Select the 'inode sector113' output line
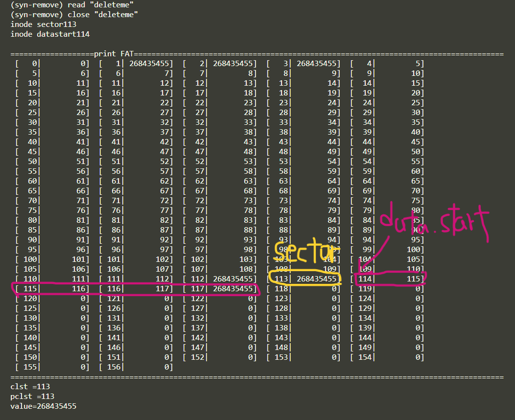Screen dimensions: 515x420 pyautogui.click(x=44, y=24)
